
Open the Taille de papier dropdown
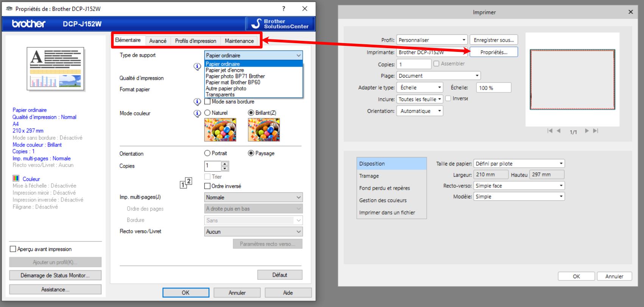(519, 164)
